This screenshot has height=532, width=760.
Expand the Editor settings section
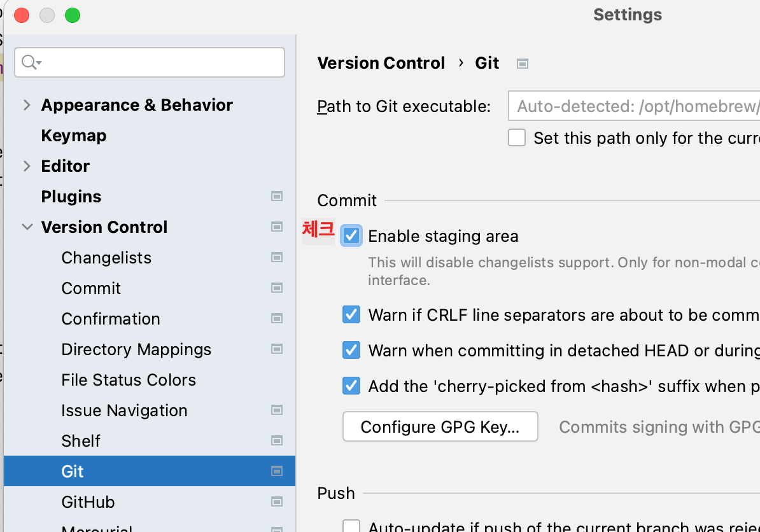click(x=27, y=166)
